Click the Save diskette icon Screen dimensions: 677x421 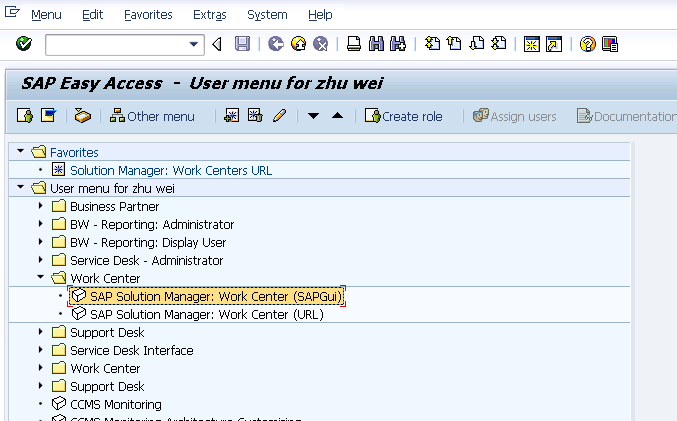242,44
